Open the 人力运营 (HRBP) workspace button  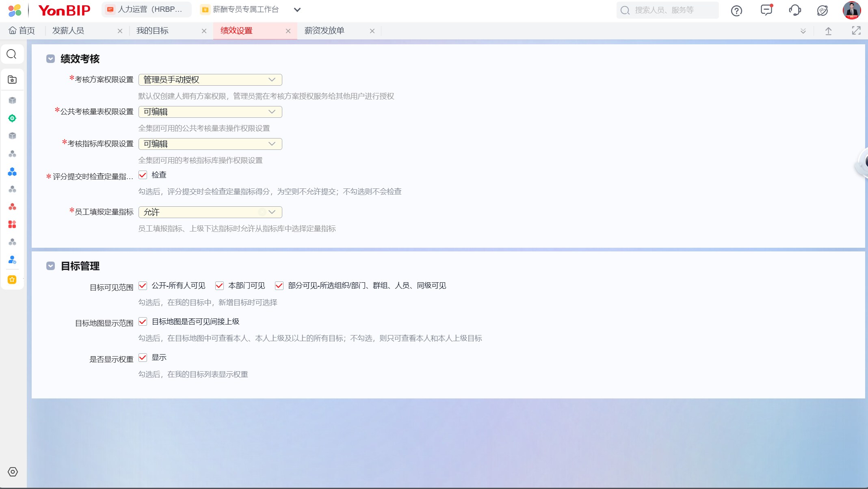(147, 9)
